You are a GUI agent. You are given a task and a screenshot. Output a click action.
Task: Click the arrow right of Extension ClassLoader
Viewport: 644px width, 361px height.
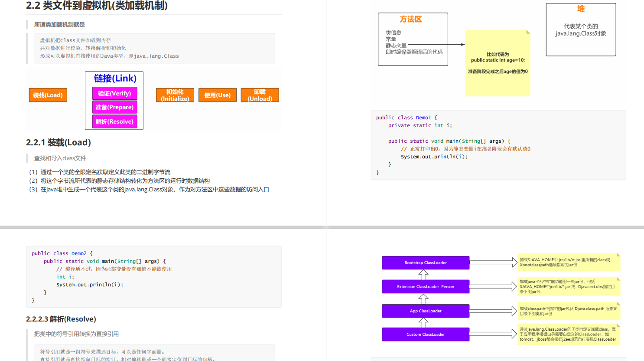(x=494, y=286)
